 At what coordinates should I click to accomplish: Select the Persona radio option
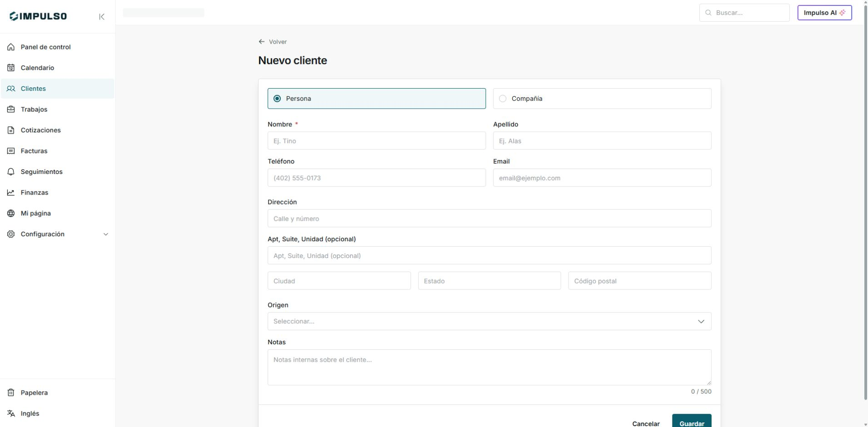377,99
